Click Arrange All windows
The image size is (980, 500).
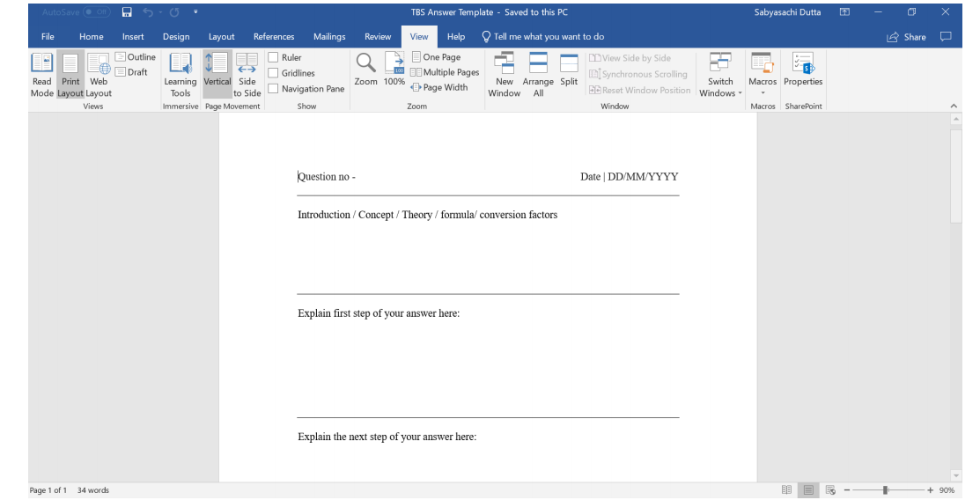(538, 74)
